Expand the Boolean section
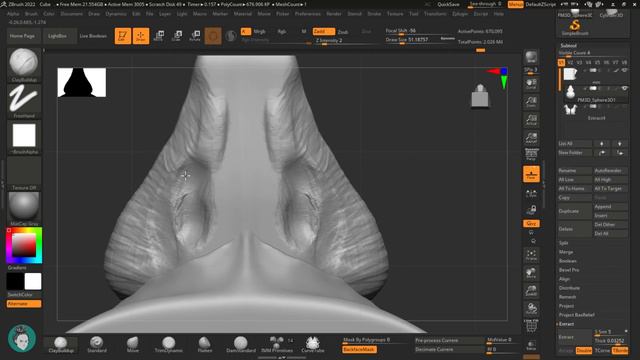This screenshot has width=640, height=360. tap(568, 261)
